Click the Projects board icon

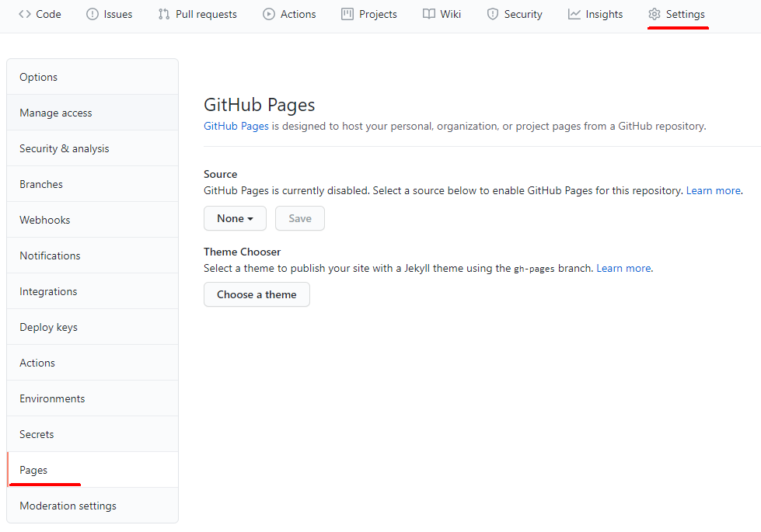[x=347, y=14]
